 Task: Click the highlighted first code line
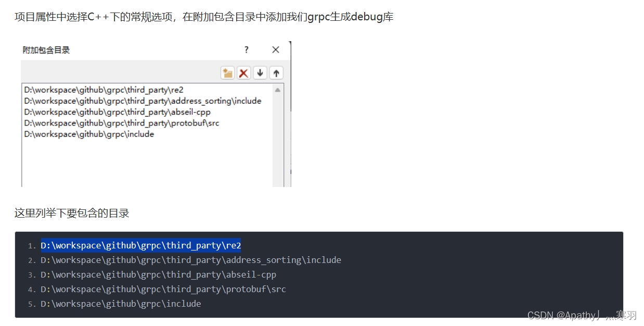tap(140, 245)
